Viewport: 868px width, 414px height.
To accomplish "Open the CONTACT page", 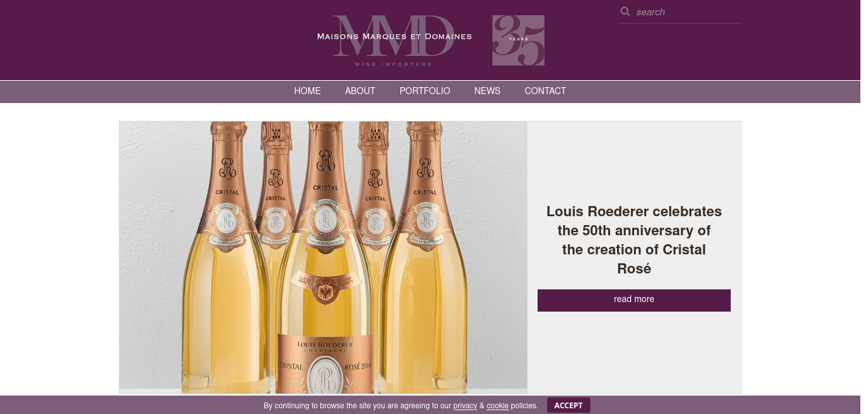I will (x=545, y=91).
